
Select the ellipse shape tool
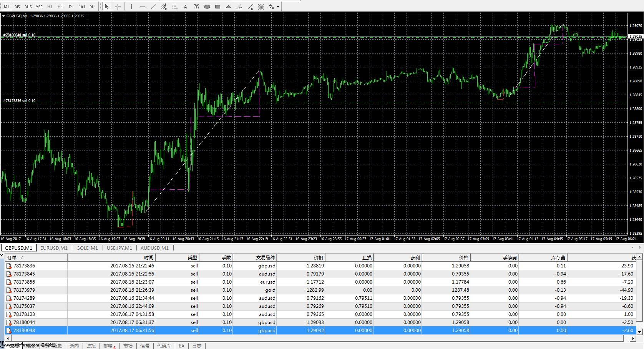(x=207, y=7)
